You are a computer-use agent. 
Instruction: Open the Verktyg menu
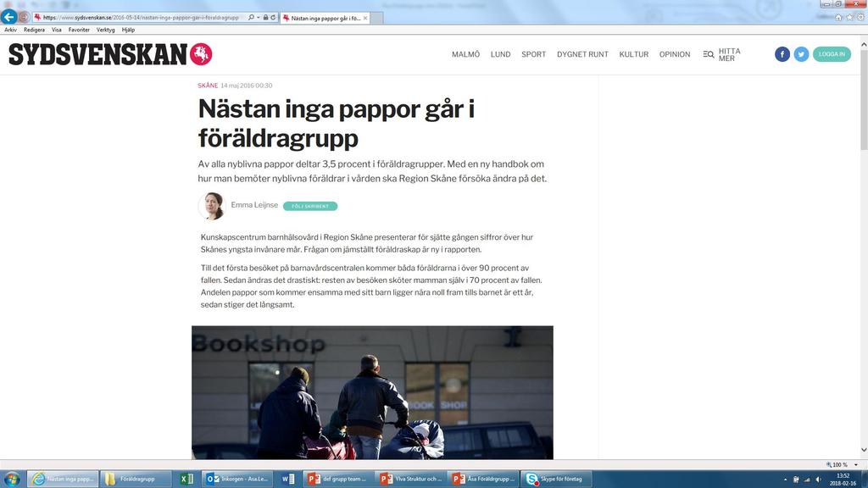pos(106,30)
